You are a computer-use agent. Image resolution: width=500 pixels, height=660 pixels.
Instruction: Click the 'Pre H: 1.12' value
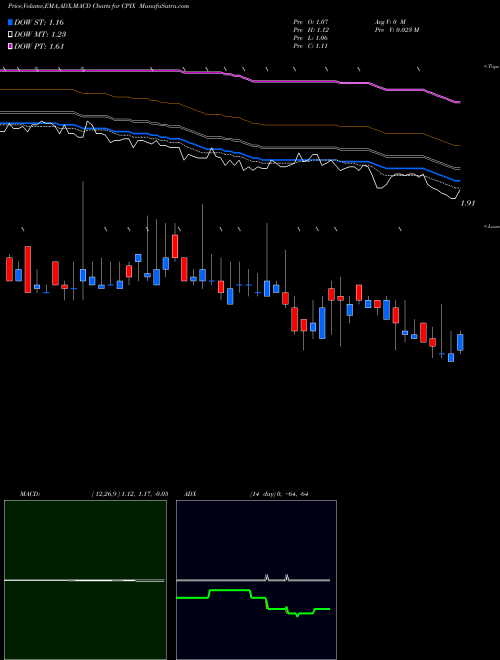pyautogui.click(x=311, y=30)
